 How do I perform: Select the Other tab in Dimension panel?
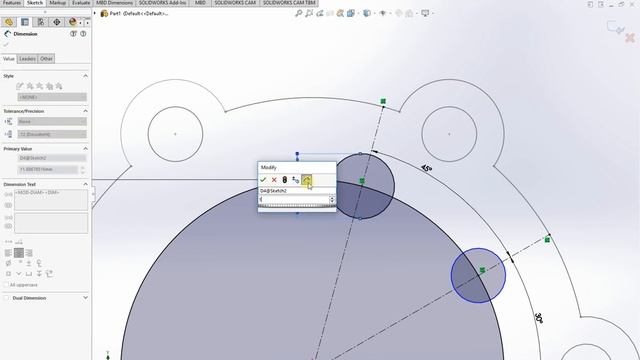point(46,59)
